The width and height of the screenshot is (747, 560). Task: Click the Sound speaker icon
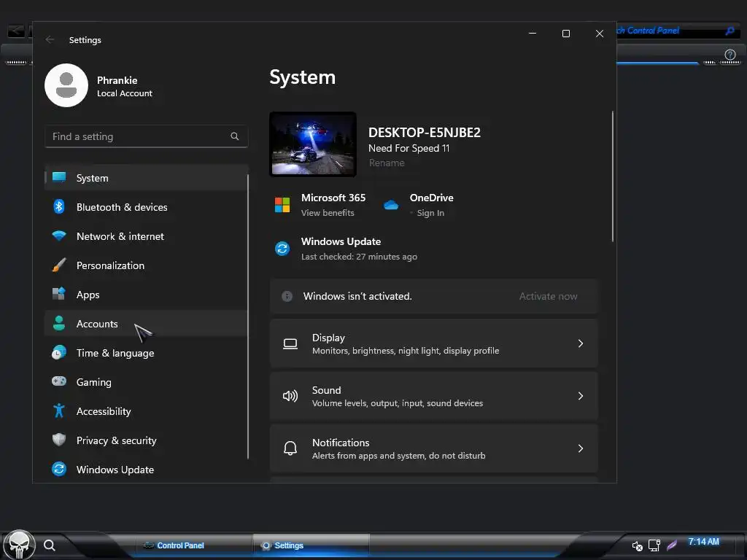click(x=290, y=396)
